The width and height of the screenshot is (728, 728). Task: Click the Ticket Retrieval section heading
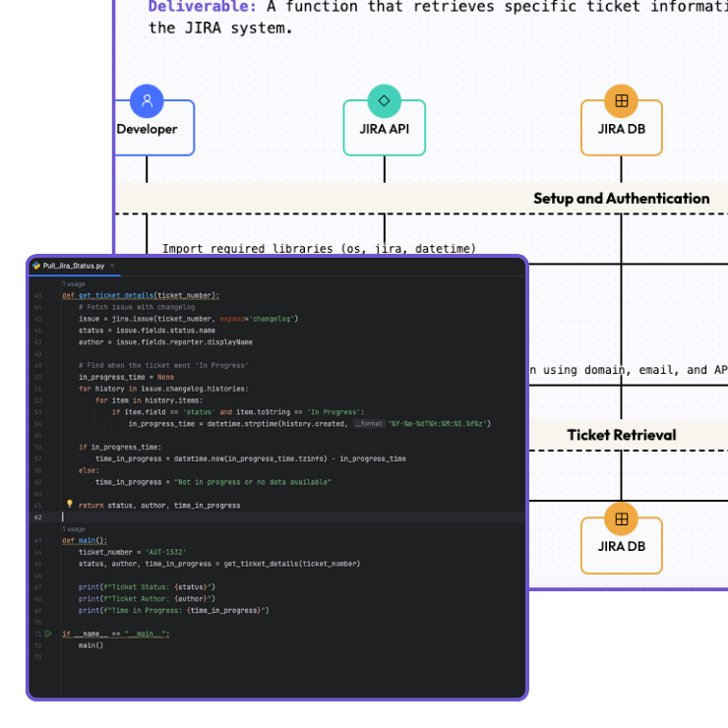[x=621, y=435]
